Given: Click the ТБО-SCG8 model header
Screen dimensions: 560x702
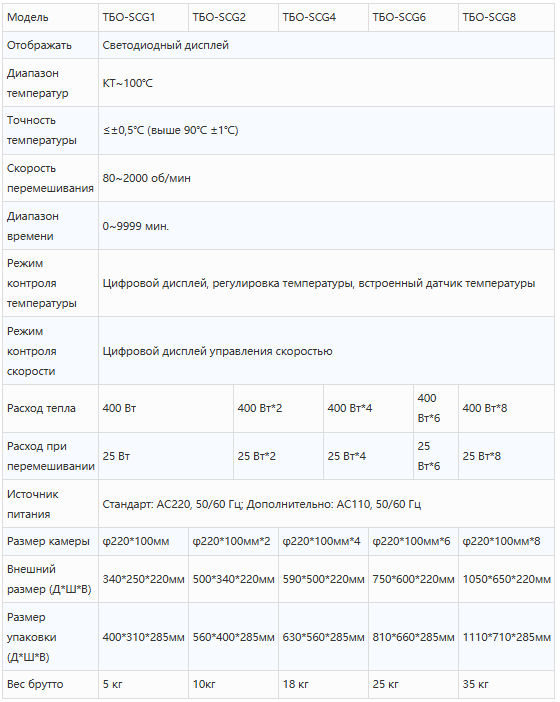Looking at the screenshot, I should 506,17.
